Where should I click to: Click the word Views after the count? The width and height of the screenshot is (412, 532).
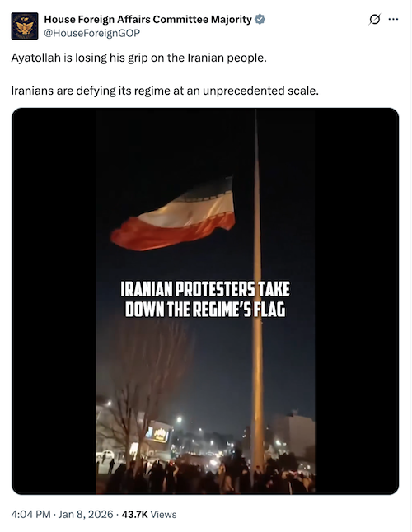(163, 515)
